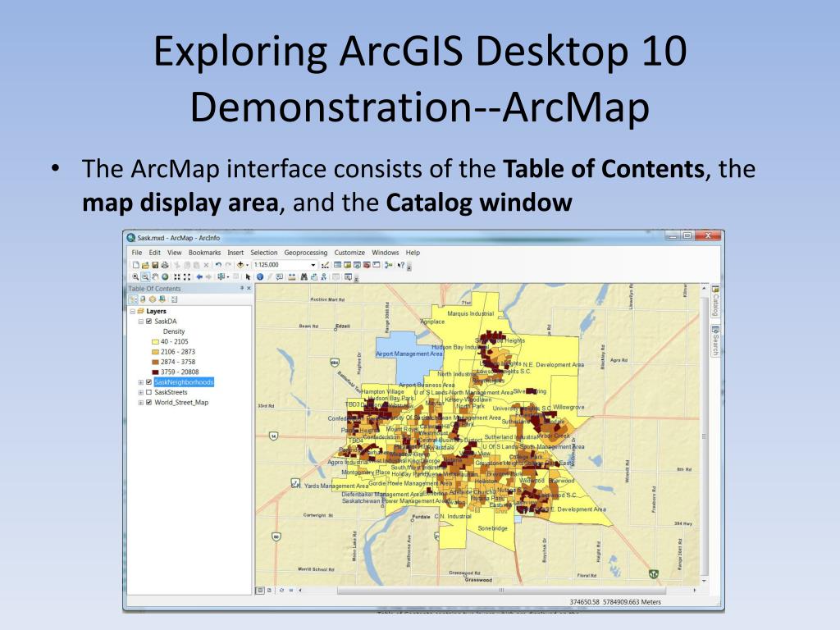The image size is (840, 630).
Task: Click the Fixed Zoom In icon
Action: pyautogui.click(x=177, y=276)
